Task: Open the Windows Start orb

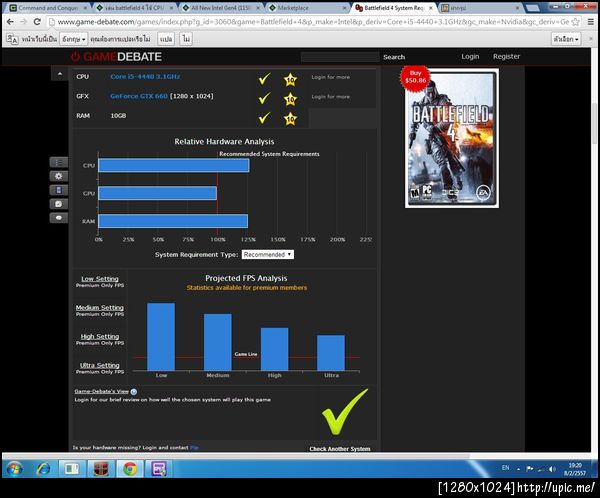Action: 15,469
